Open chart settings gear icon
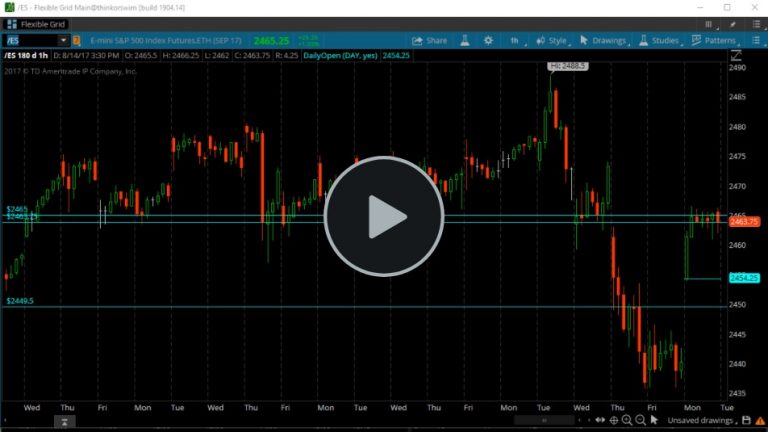The width and height of the screenshot is (768, 432). pyautogui.click(x=488, y=41)
